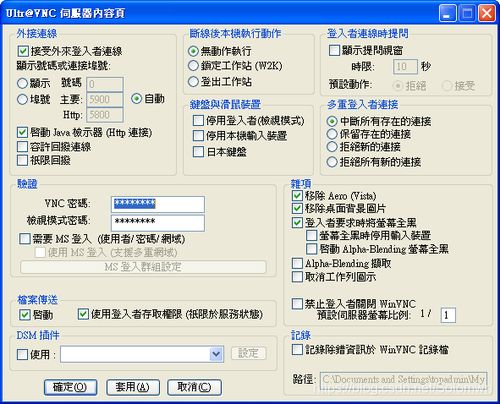Toggle 使用 MS 登入 (支援多重網域) checkbox
Viewport: 500px width, 404px height.
[x=40, y=252]
